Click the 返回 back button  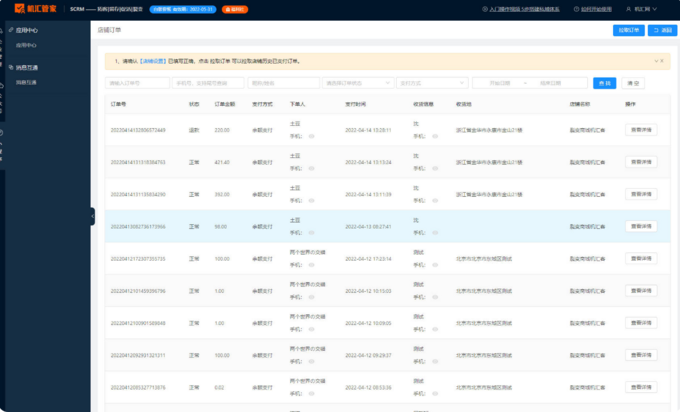tap(662, 30)
